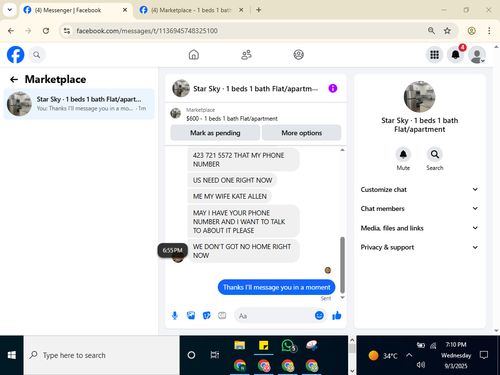Screen dimensions: 500x375
Task: Open Task View on the taskbar
Action: pos(215,355)
